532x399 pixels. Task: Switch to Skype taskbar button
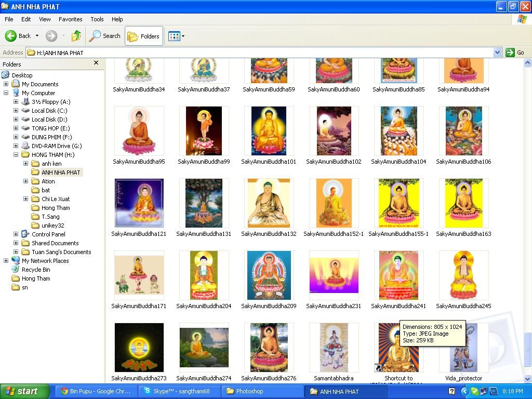179,392
